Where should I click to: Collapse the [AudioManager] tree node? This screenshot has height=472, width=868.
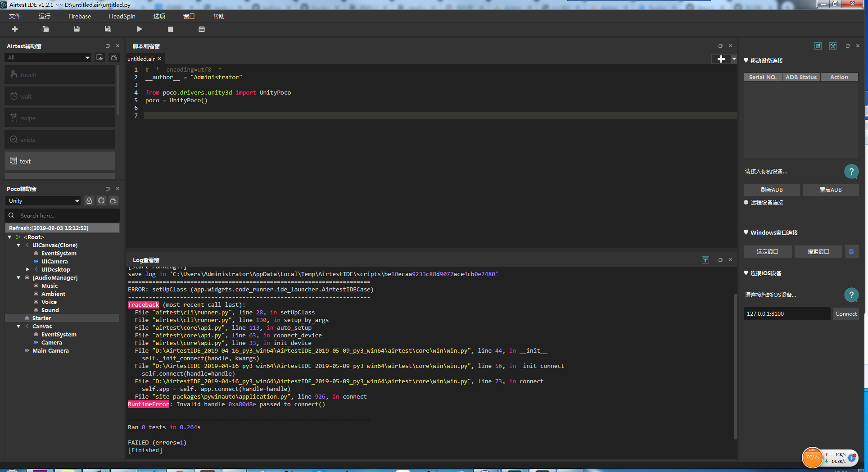click(18, 277)
